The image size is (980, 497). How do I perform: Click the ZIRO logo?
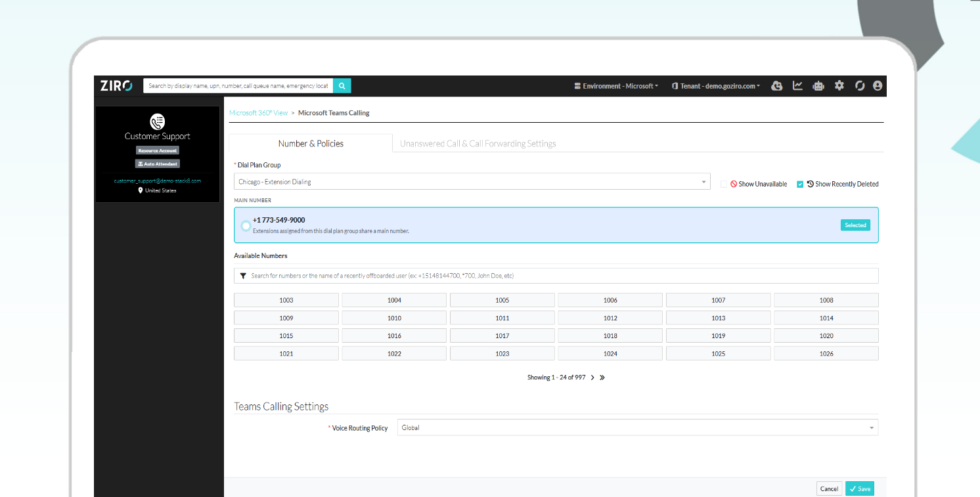click(116, 85)
